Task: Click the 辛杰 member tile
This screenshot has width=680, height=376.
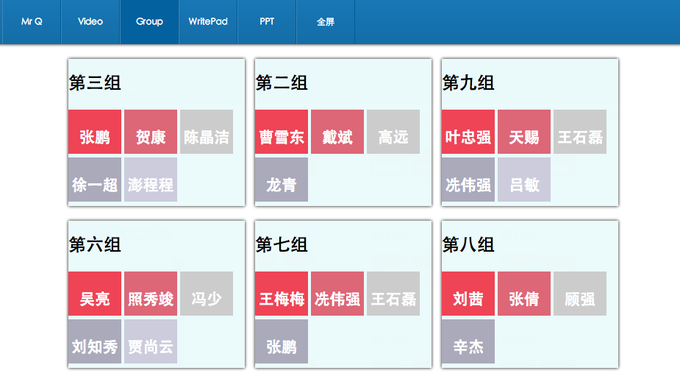Action: pos(468,341)
